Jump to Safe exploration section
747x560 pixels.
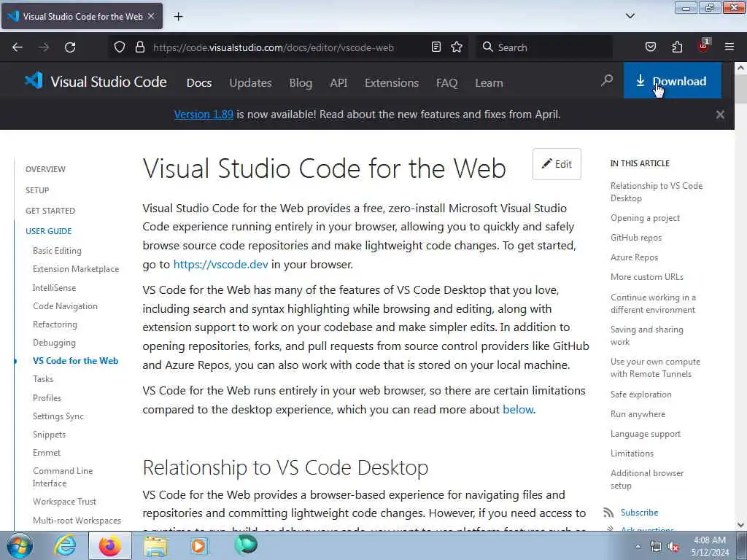point(640,394)
